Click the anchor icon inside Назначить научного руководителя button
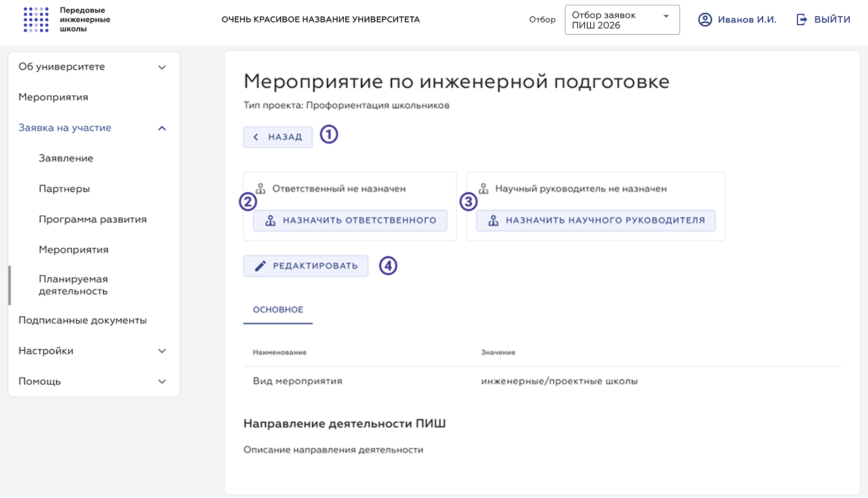868x498 pixels. point(493,221)
